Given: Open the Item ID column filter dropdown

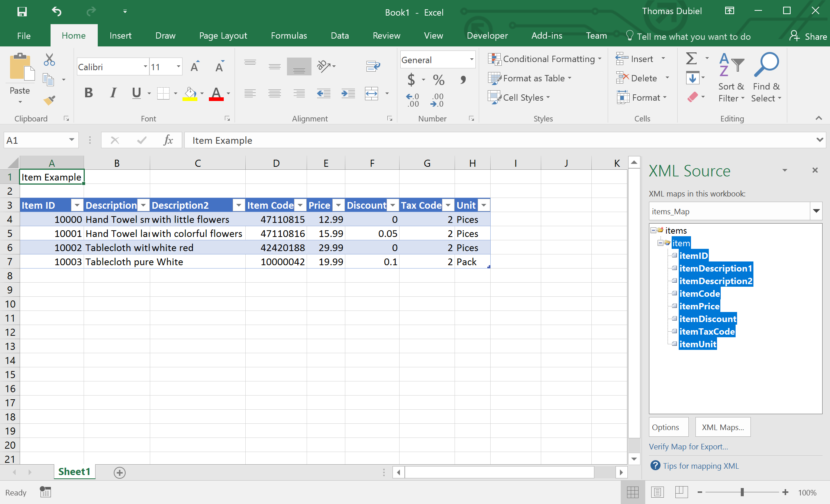Looking at the screenshot, I should (x=77, y=205).
